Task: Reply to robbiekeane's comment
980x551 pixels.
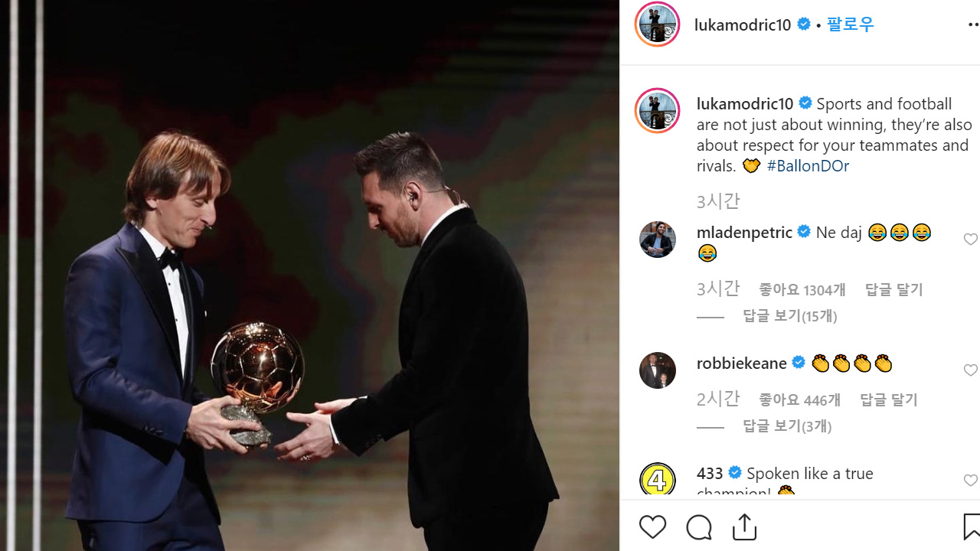Action: 888,400
